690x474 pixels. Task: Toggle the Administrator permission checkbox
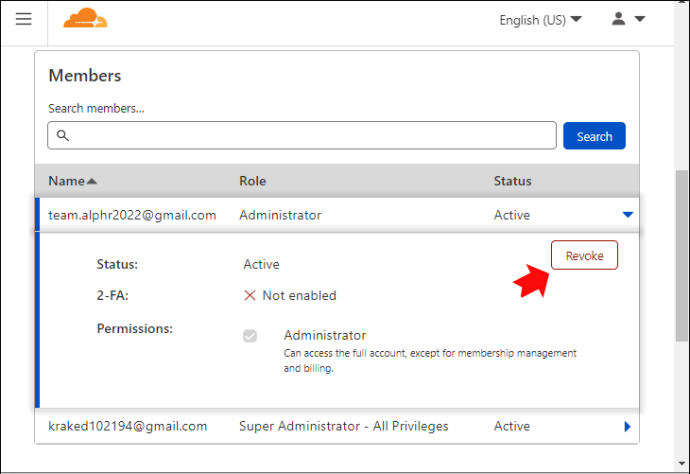coord(250,336)
